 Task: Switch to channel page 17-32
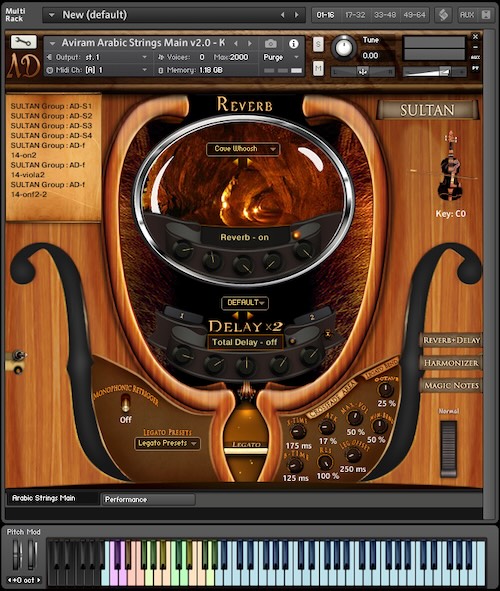click(x=355, y=15)
